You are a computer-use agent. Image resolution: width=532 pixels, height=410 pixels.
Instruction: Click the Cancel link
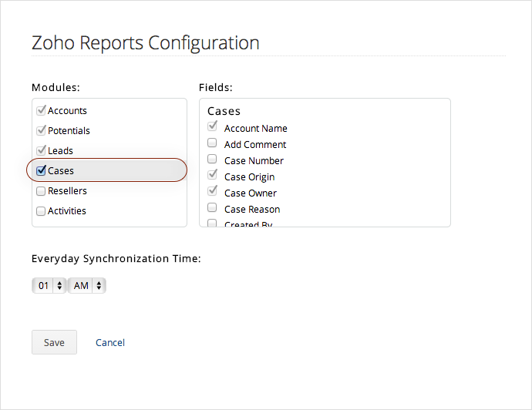(x=110, y=342)
